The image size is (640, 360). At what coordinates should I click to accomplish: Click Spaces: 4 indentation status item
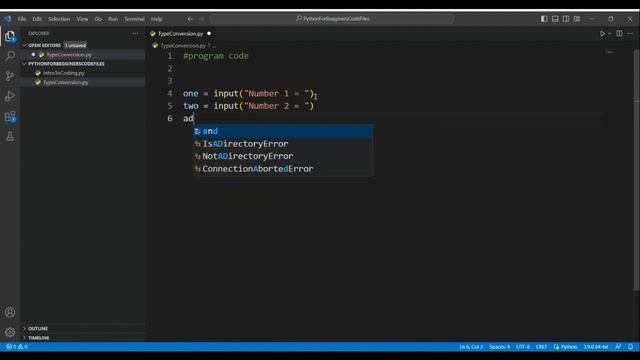[x=499, y=347]
